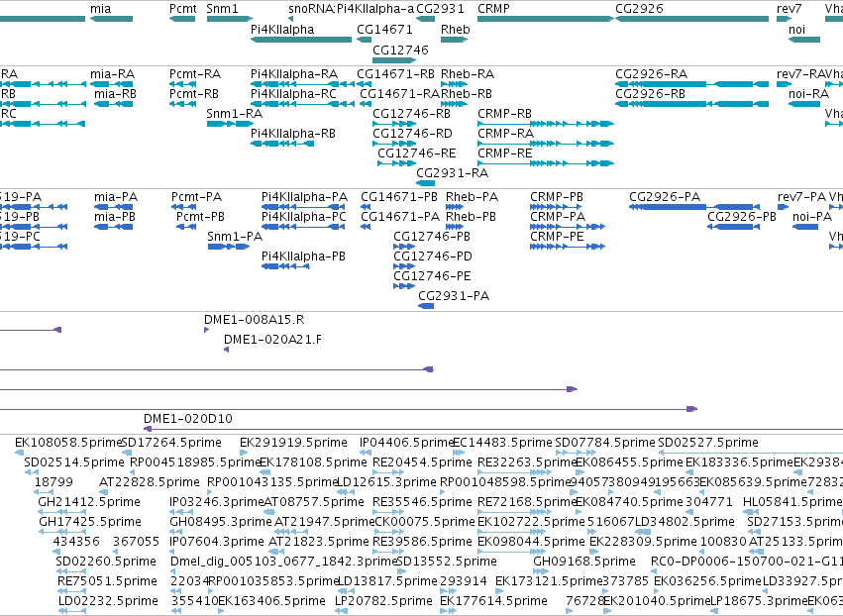Click EST LP20782.5prime
This screenshot has height=616, width=843.
343,611
